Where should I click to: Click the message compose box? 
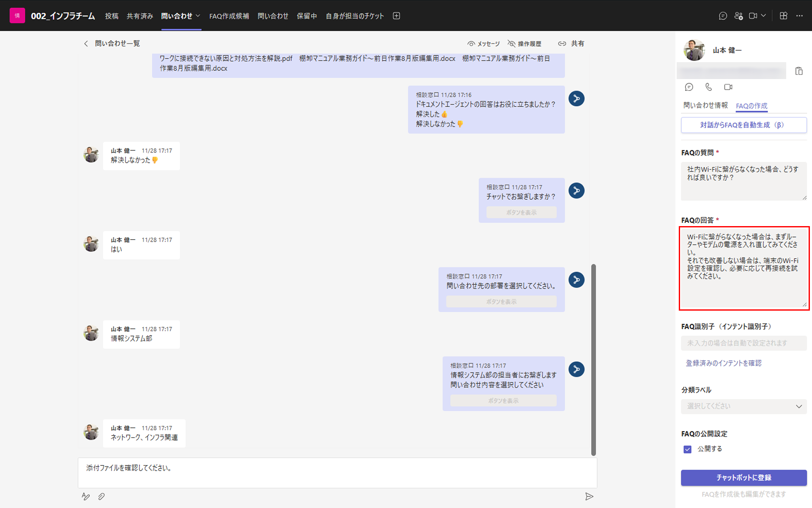(x=337, y=472)
